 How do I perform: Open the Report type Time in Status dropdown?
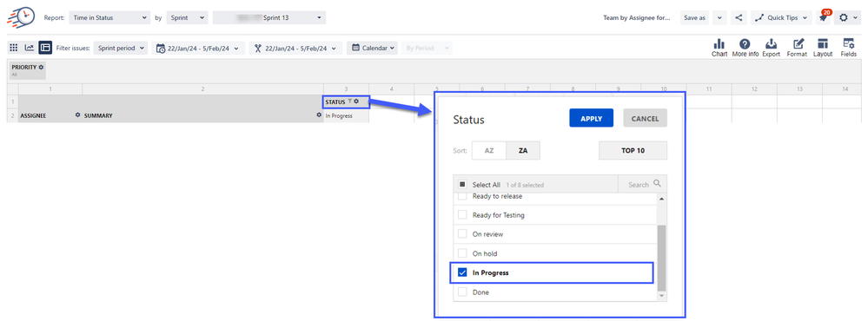coord(109,17)
